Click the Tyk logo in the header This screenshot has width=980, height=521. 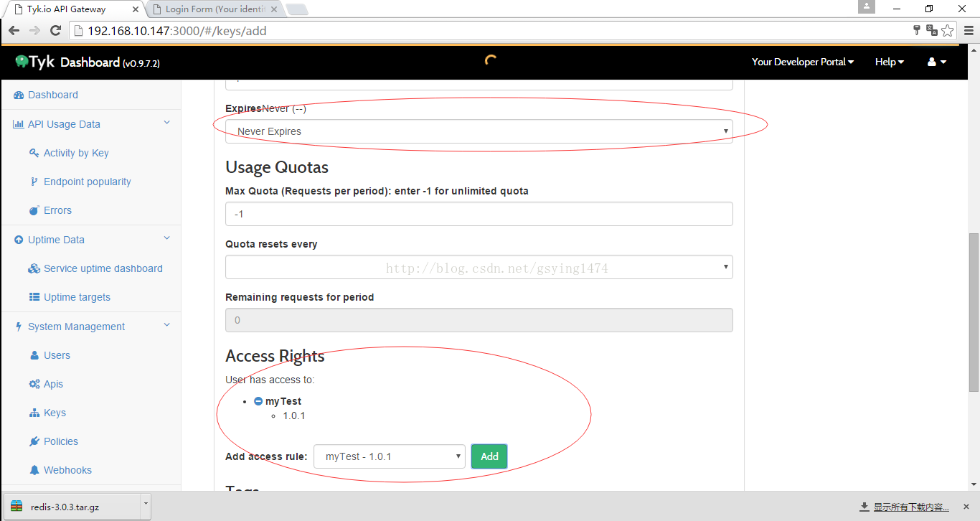35,62
